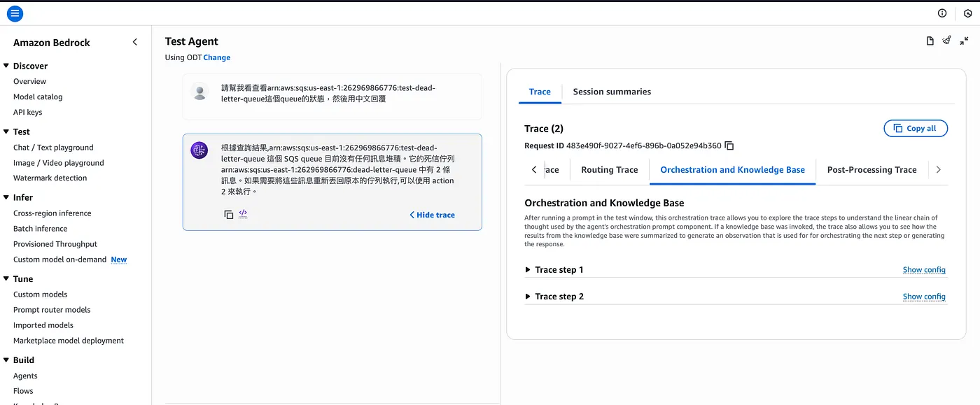
Task: Click the user avatar icon in the prompt
Action: coord(199,91)
